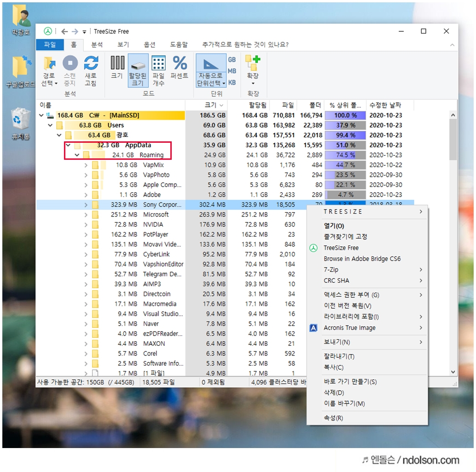The image size is (476, 472).
Task: Choose 열기(O) in context menu
Action: pyautogui.click(x=367, y=226)
